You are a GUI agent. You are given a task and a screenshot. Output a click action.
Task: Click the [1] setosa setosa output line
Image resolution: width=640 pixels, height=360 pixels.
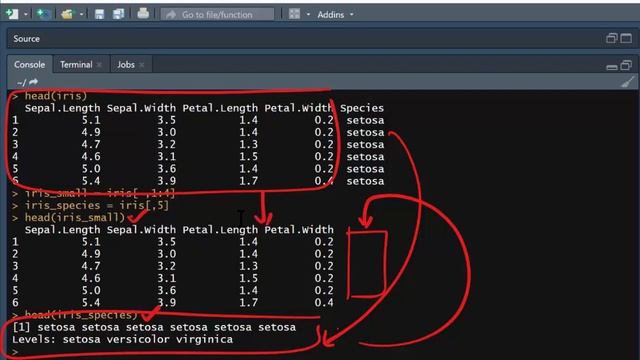point(154,327)
